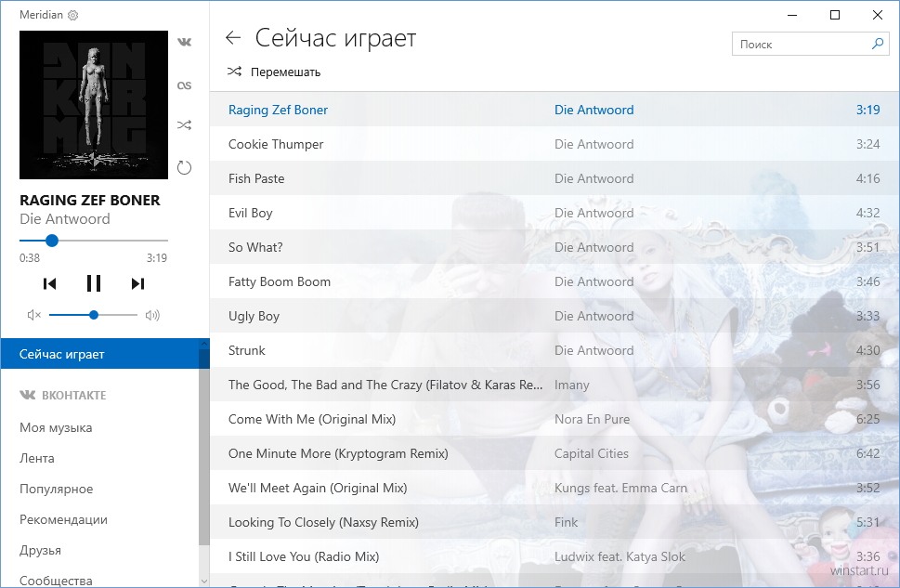This screenshot has width=900, height=588.
Task: Close the Meridian window
Action: [x=878, y=16]
